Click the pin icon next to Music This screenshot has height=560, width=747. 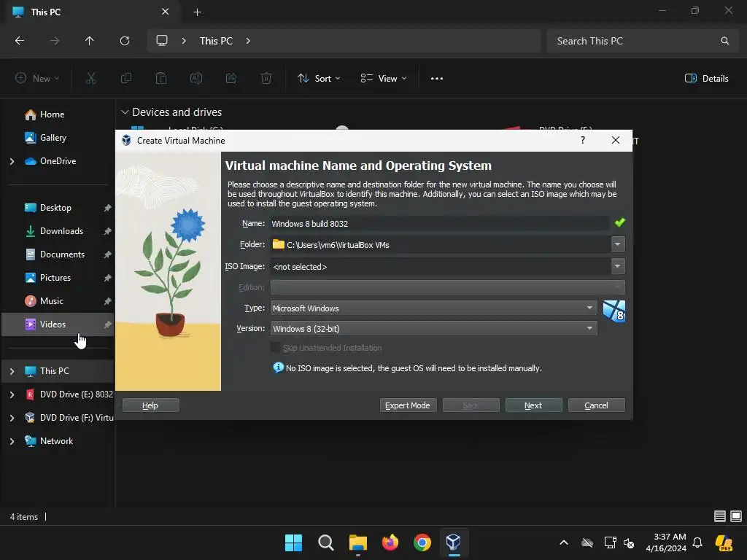[108, 301]
